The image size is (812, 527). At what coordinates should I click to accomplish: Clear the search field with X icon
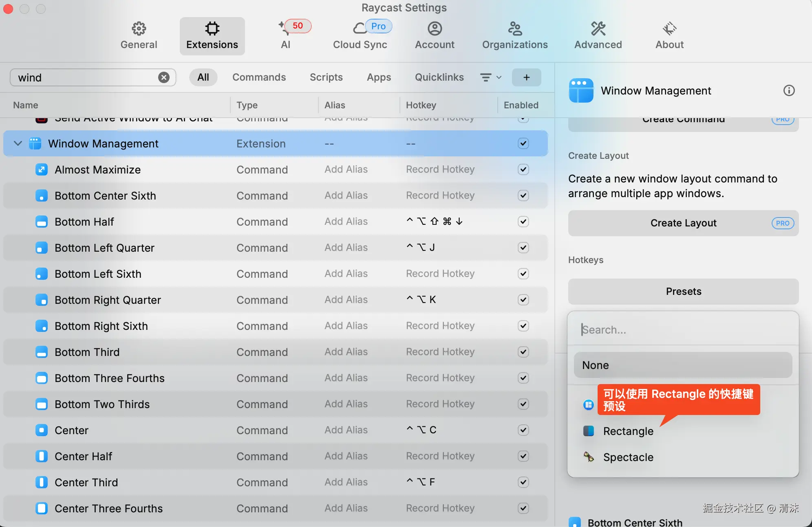[x=164, y=77]
